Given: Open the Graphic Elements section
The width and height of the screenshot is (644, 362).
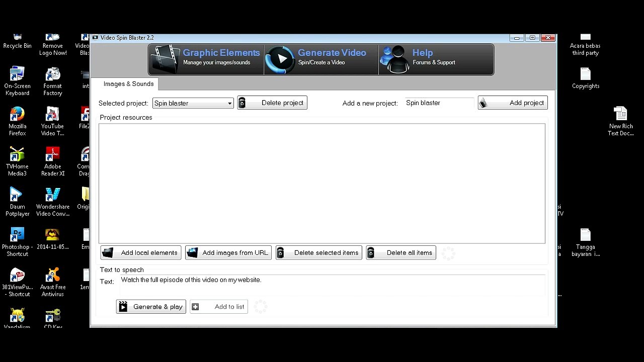Looking at the screenshot, I should [x=206, y=59].
